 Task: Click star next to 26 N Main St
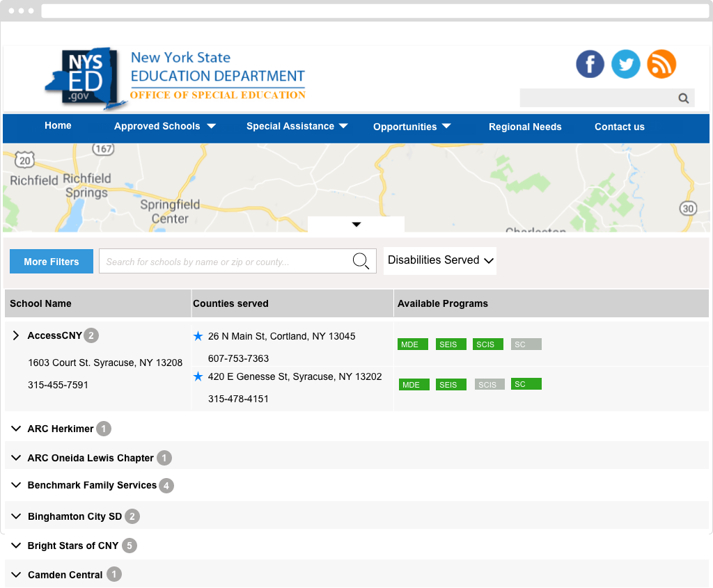tap(198, 336)
